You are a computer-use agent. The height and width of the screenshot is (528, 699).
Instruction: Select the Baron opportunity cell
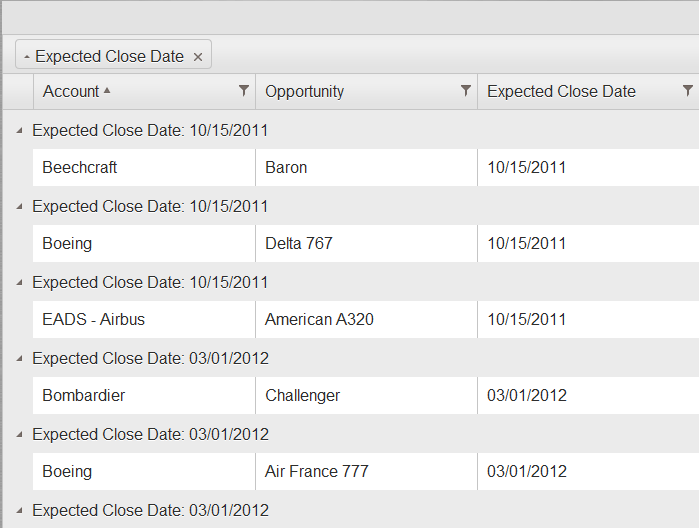(287, 168)
